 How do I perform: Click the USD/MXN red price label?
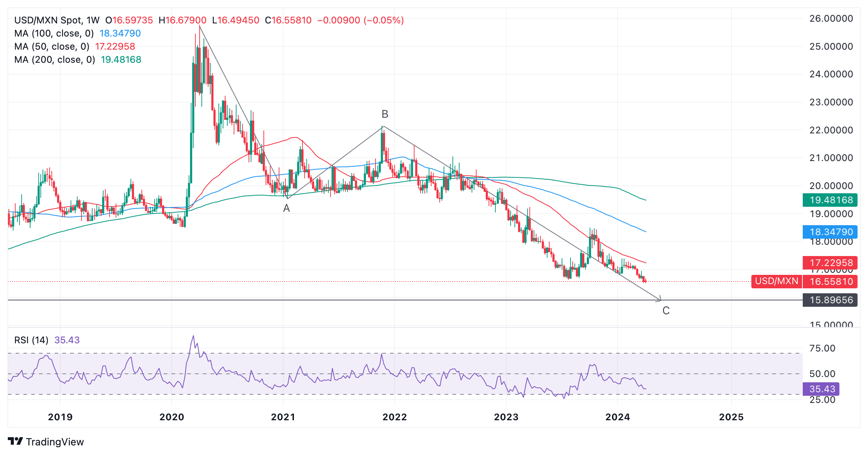(x=777, y=281)
